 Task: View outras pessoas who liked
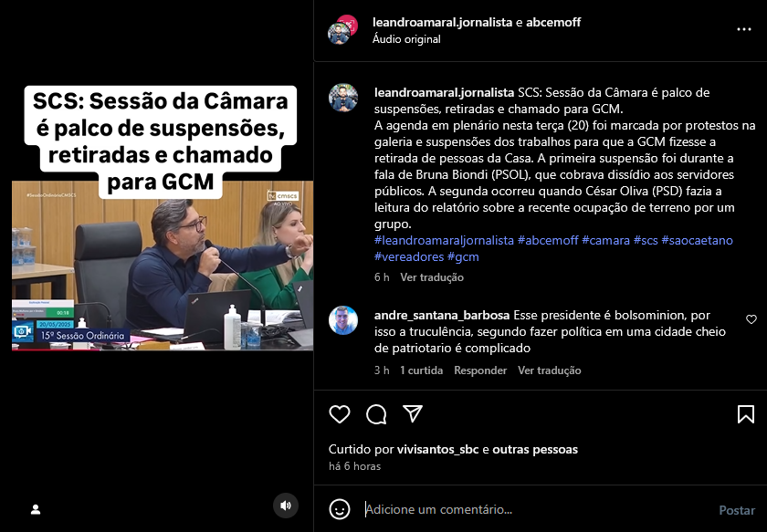[x=535, y=449]
